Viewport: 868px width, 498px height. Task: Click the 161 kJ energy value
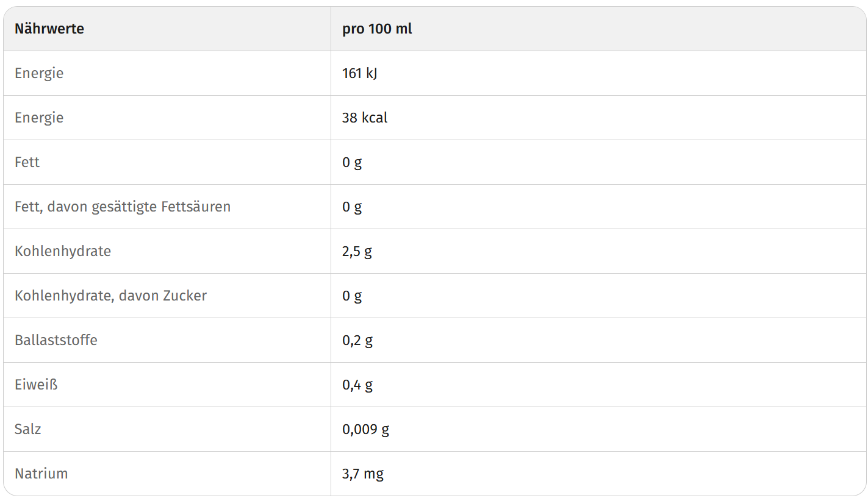360,73
